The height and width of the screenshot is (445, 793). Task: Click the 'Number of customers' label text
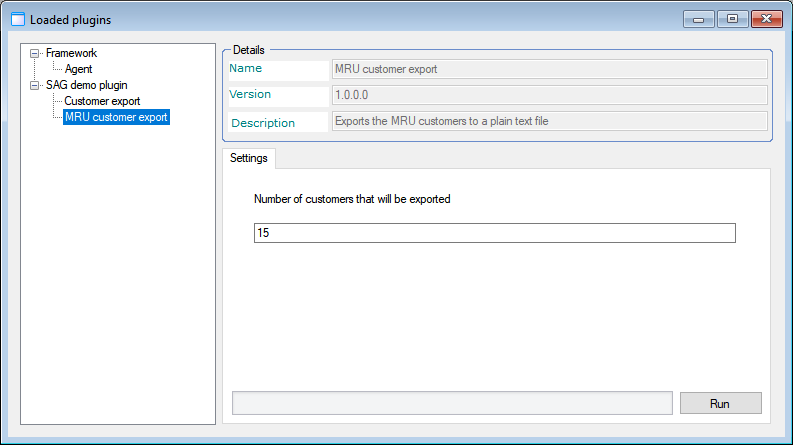(352, 199)
